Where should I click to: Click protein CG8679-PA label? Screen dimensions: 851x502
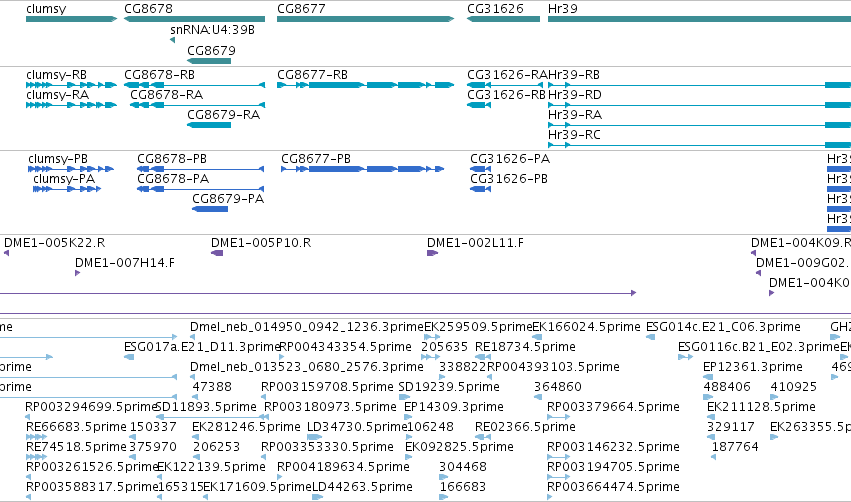point(228,199)
